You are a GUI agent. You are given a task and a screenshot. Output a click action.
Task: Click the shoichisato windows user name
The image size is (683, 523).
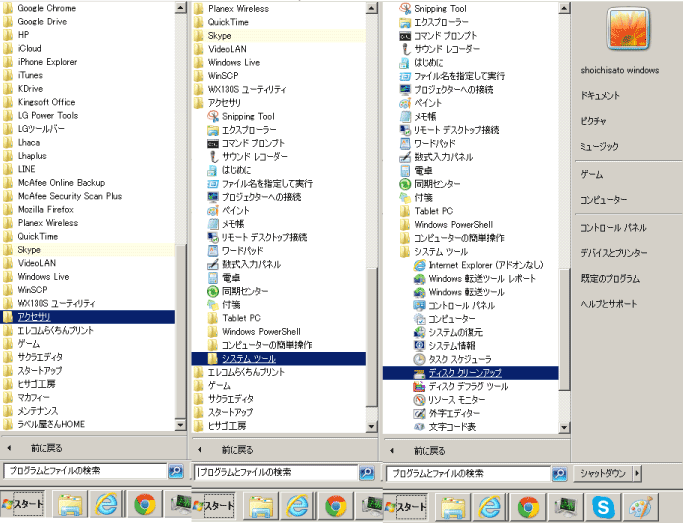tap(619, 70)
